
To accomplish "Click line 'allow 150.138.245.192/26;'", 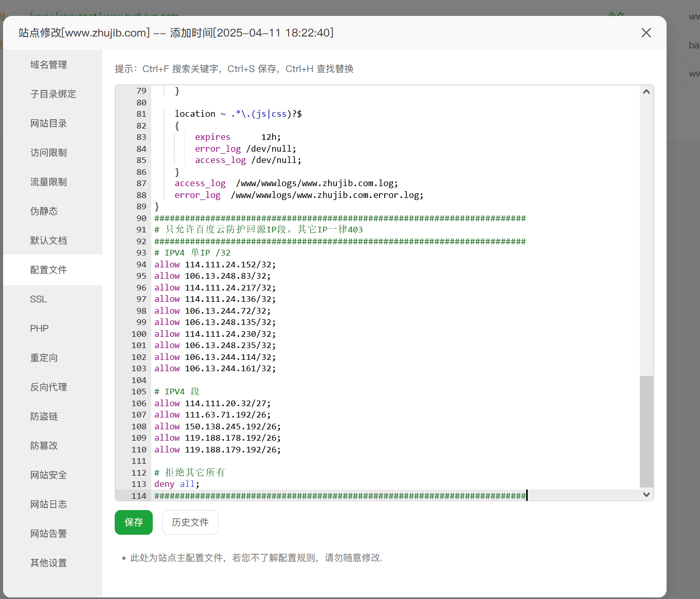I will 218,427.
